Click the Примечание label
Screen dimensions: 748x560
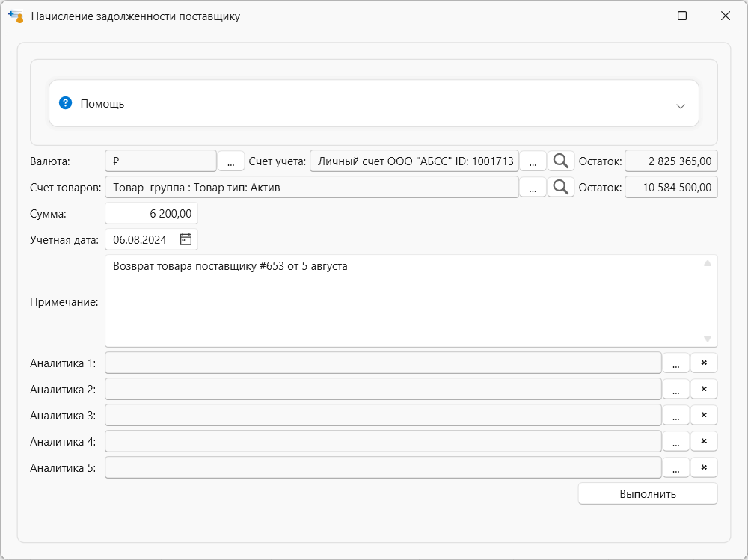(x=64, y=302)
